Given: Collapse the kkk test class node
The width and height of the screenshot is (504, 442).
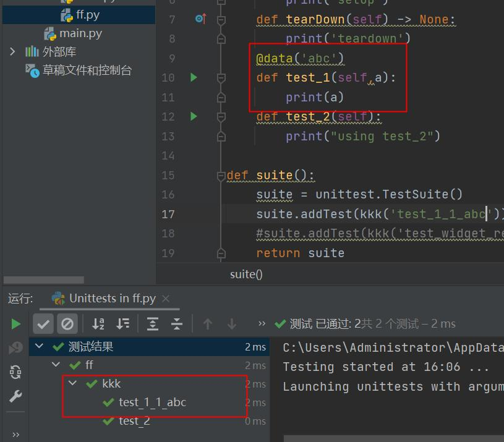Looking at the screenshot, I should 72,383.
